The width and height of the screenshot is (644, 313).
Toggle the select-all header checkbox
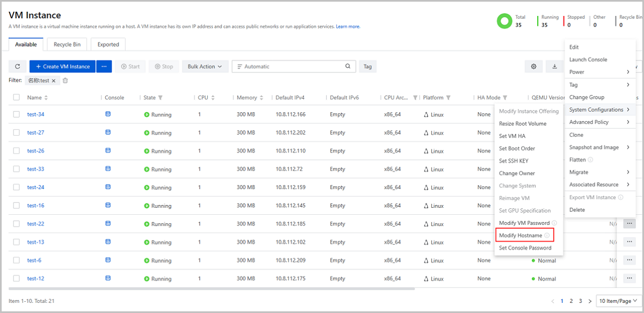tap(17, 97)
